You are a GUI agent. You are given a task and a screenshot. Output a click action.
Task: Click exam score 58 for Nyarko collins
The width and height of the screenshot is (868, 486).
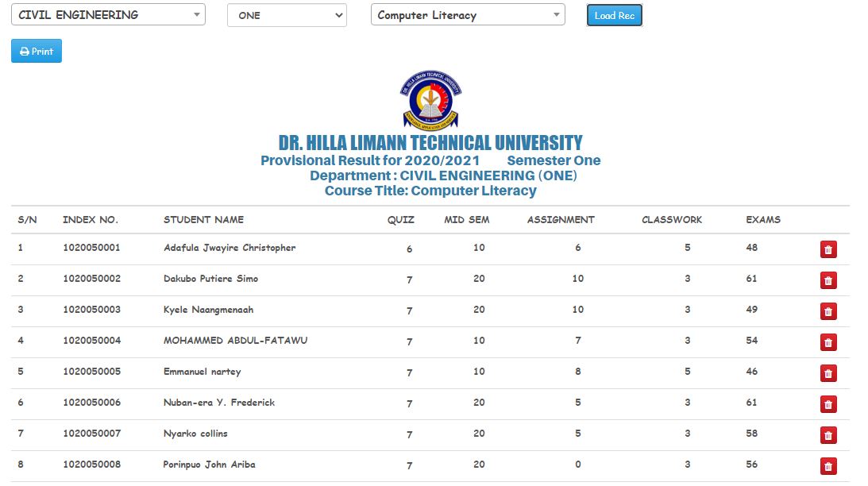click(x=752, y=434)
